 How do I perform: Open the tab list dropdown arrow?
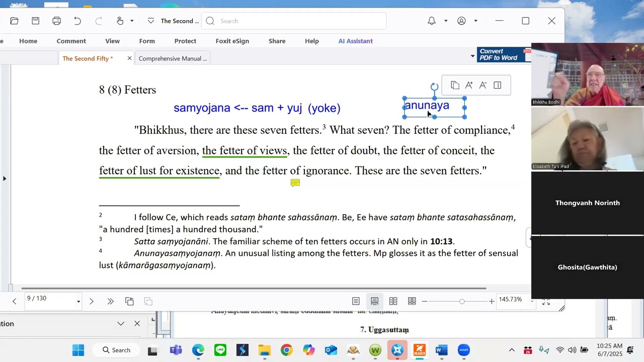coord(472,56)
